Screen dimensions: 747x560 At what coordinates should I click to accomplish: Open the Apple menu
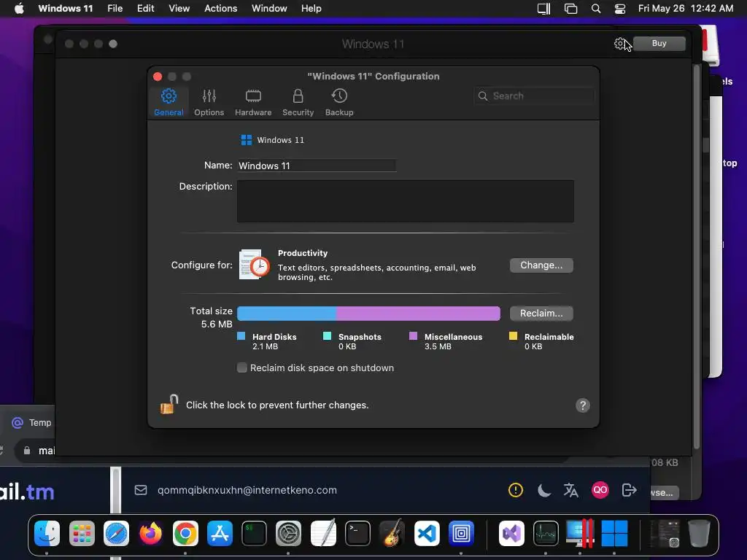click(x=19, y=9)
